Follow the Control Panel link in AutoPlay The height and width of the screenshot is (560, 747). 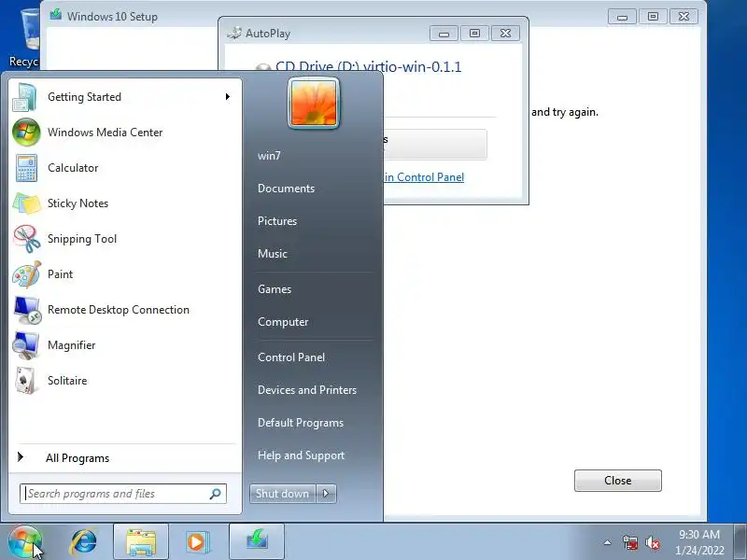coord(424,177)
